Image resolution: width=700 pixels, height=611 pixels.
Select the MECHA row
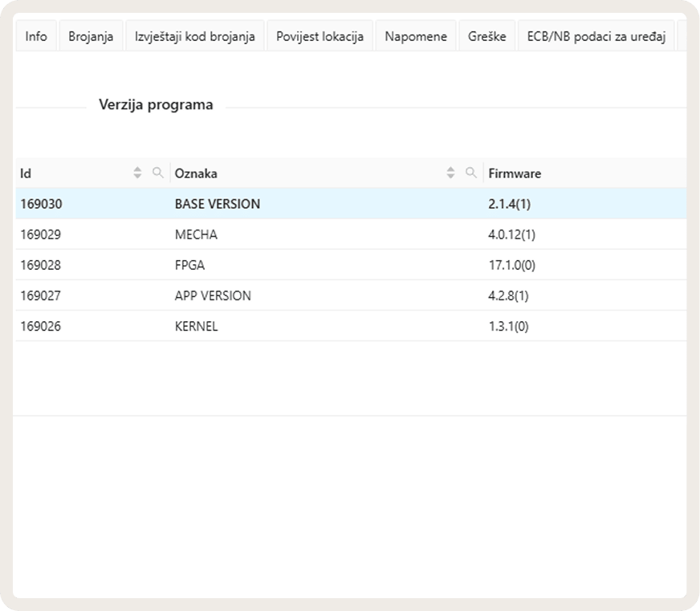click(x=351, y=234)
